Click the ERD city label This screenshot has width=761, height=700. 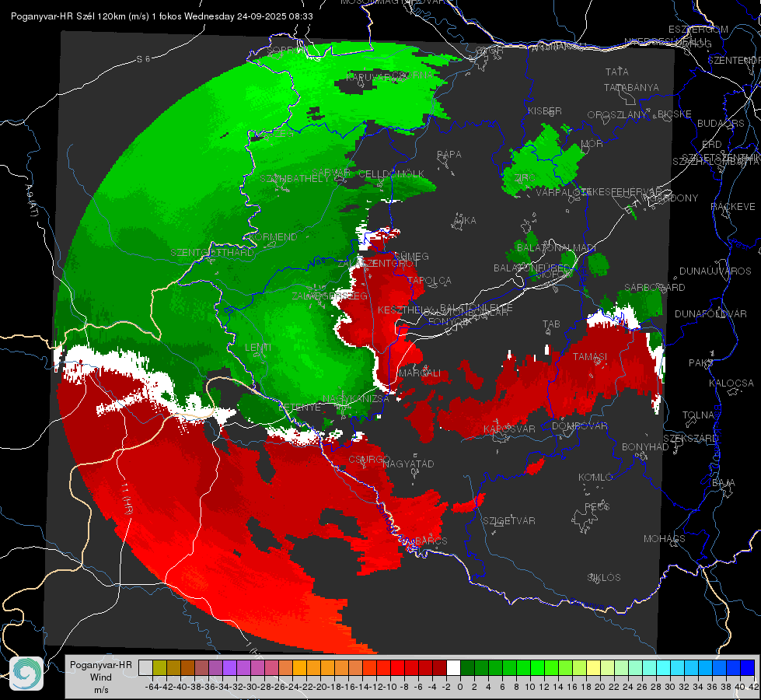point(711,145)
